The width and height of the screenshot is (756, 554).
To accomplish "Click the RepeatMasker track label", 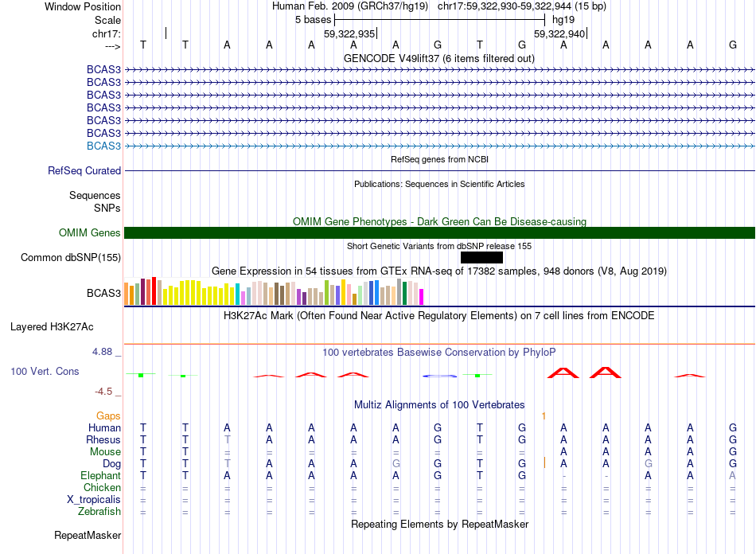I will 88,536.
